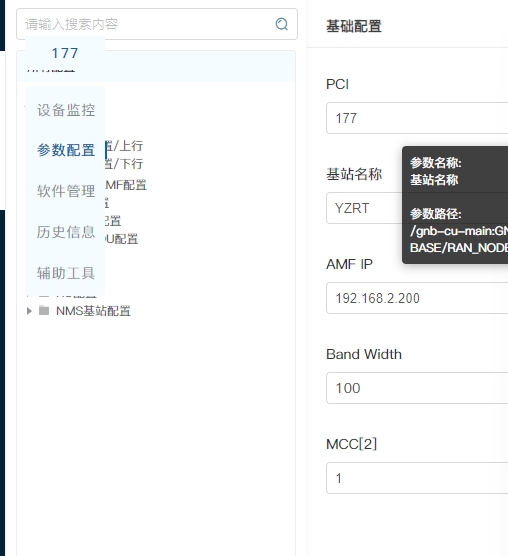Select the 参数配置 menu item
This screenshot has height=556, width=508.
coord(66,150)
